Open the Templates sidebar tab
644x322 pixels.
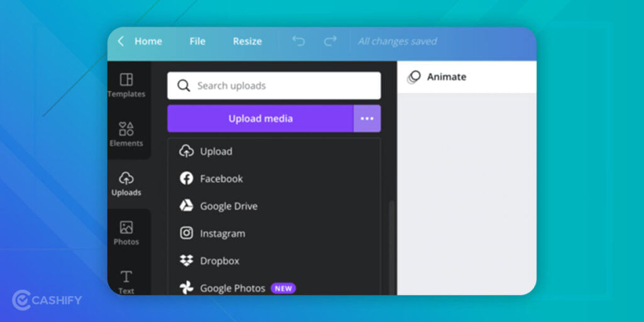[126, 86]
